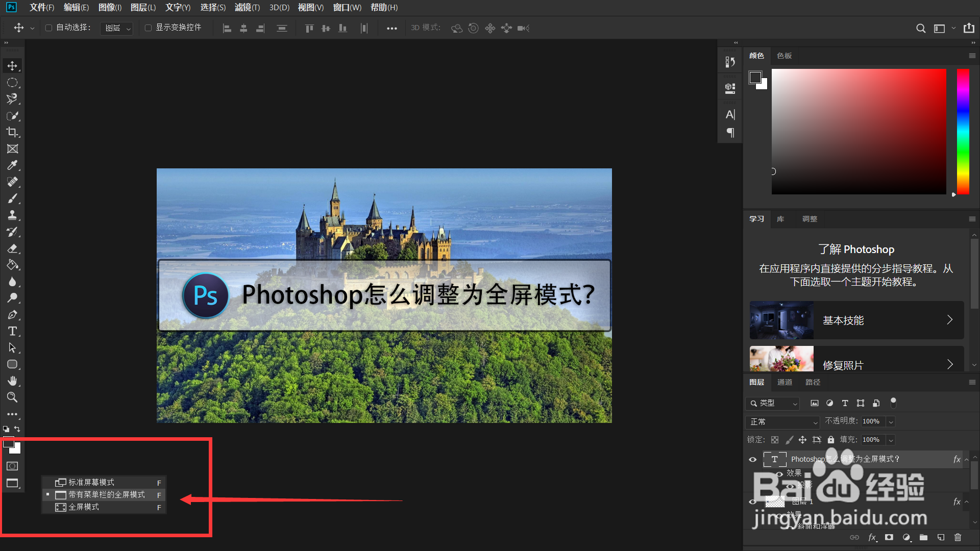Select the Rounded Rectangle shape tool

[x=12, y=364]
